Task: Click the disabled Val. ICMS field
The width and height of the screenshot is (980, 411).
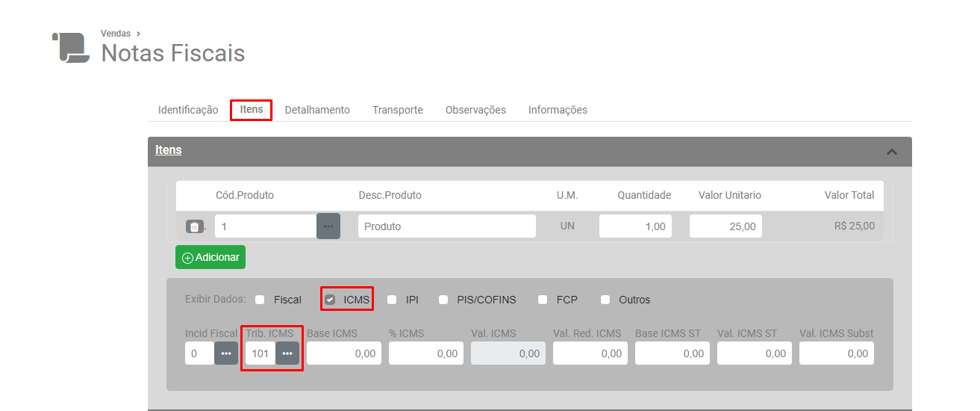Action: pos(508,353)
